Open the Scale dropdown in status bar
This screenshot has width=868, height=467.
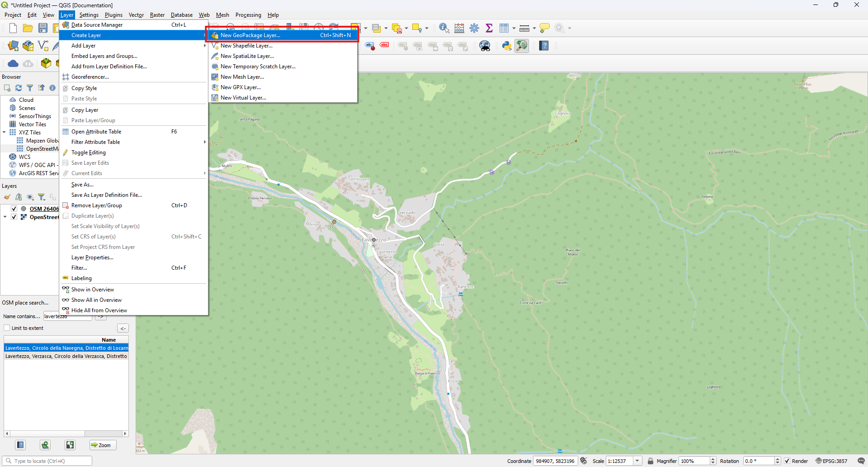tap(637, 461)
